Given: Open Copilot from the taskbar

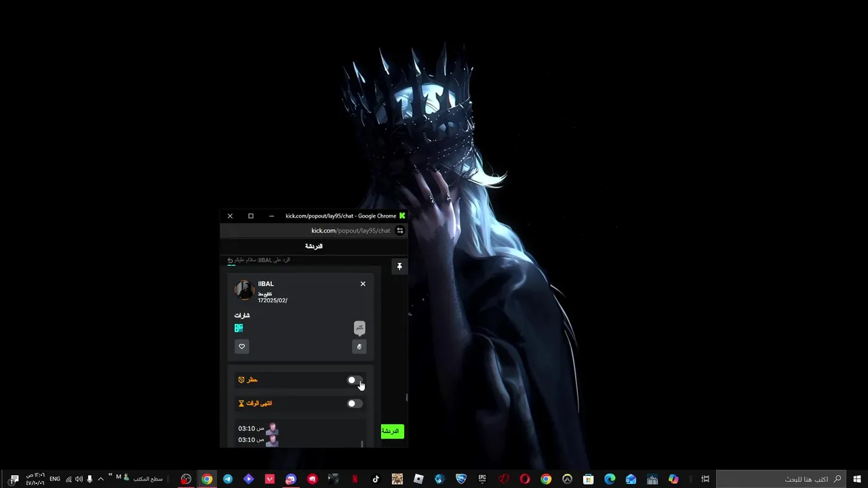Looking at the screenshot, I should (x=673, y=479).
